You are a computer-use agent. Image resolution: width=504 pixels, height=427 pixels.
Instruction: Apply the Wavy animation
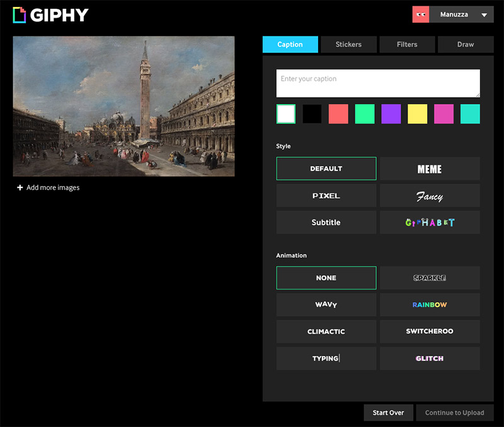pyautogui.click(x=326, y=305)
